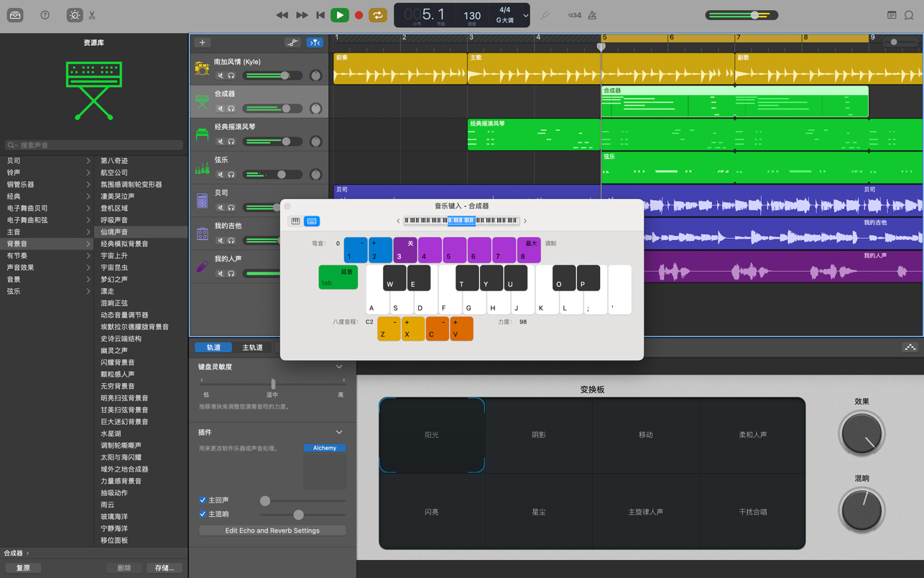
Task: Collapse the 插件 section
Action: coord(339,433)
